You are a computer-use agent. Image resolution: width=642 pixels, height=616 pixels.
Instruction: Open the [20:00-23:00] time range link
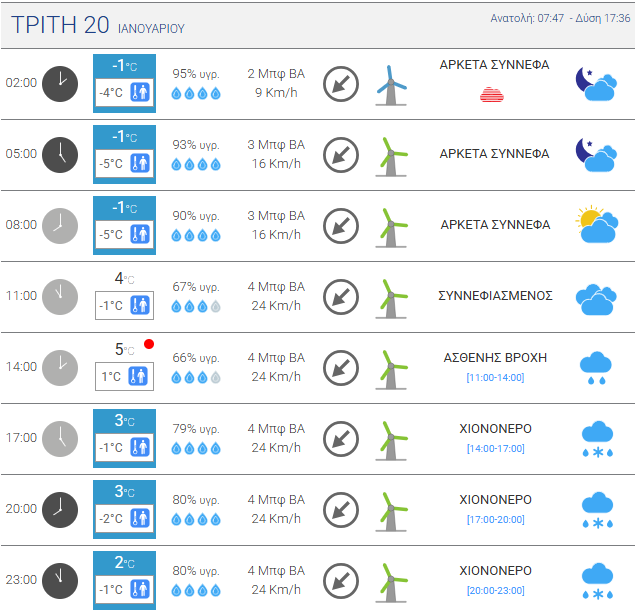494,590
